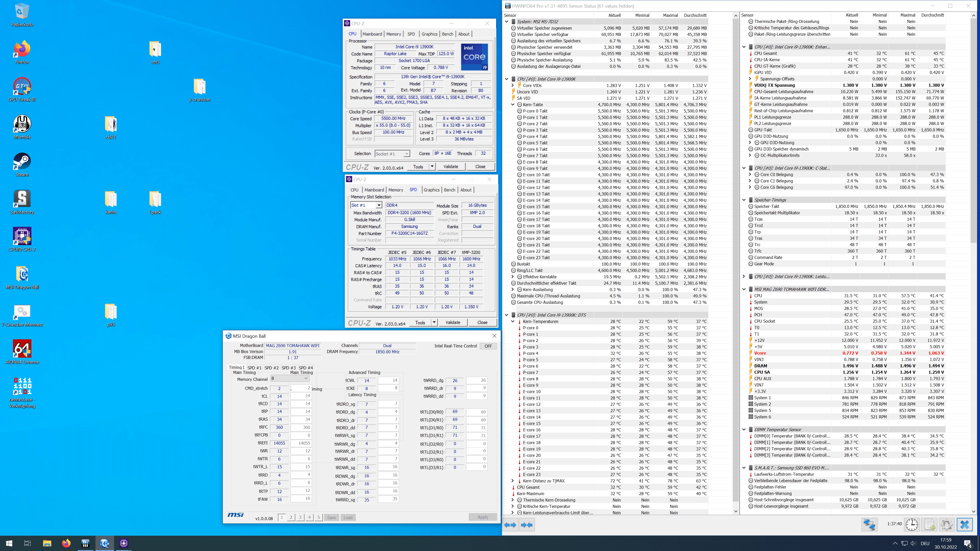Click the tREFI new value input field
Viewport: 980px width, 551px height.
(301, 443)
